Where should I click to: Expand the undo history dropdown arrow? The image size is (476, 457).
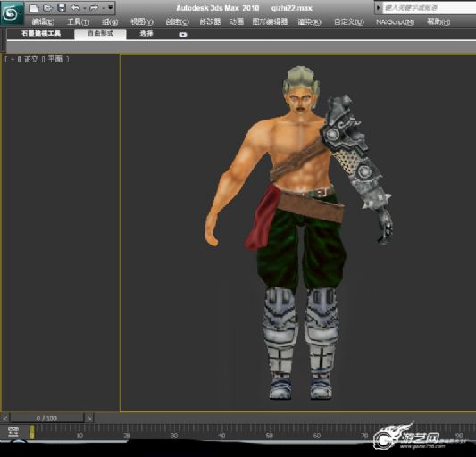(x=84, y=8)
